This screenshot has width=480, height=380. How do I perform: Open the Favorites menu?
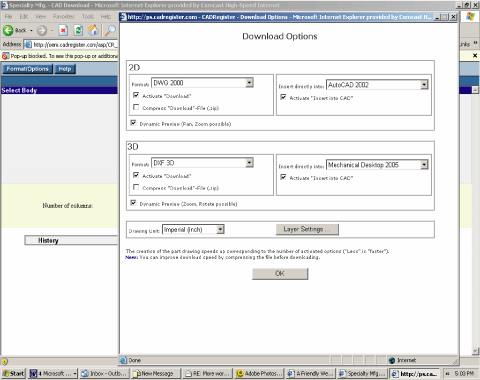[64, 16]
